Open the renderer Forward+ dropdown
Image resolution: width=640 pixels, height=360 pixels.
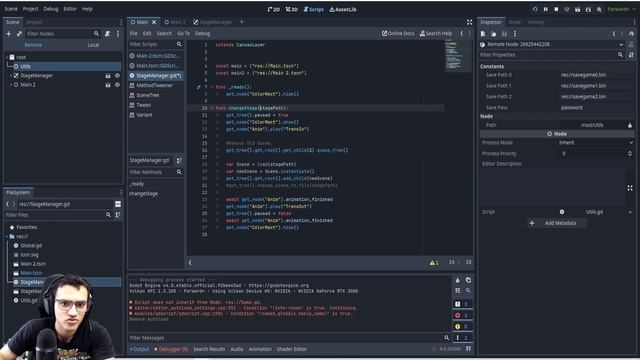pyautogui.click(x=620, y=9)
